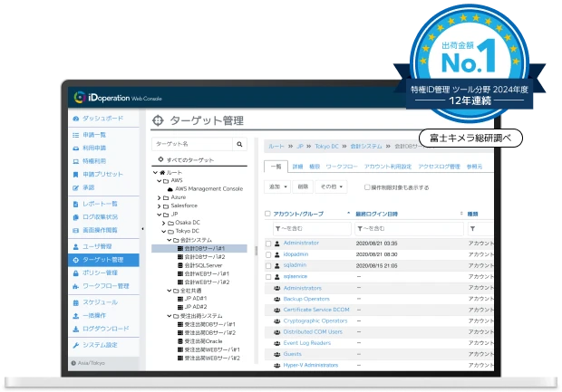Click the group icon next to Backup Operators
This screenshot has width=562, height=392.
277,299
